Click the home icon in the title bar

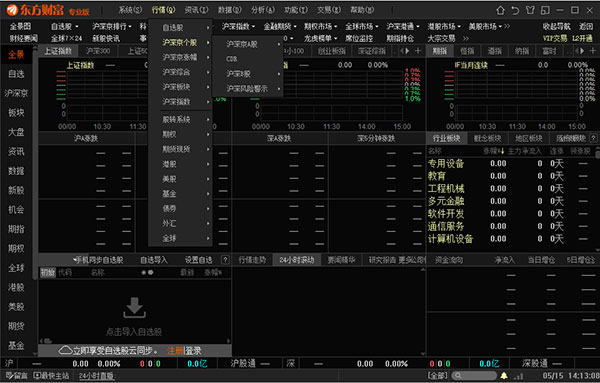[500, 10]
